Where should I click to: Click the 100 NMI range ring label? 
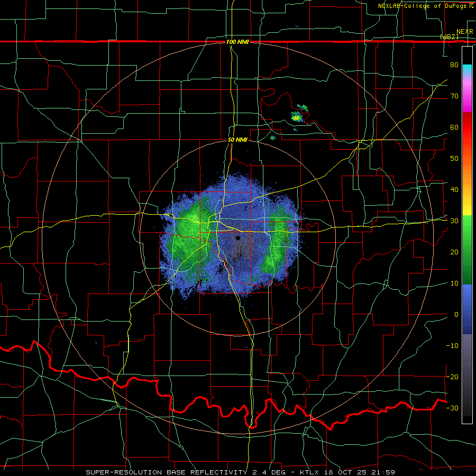coord(237,42)
